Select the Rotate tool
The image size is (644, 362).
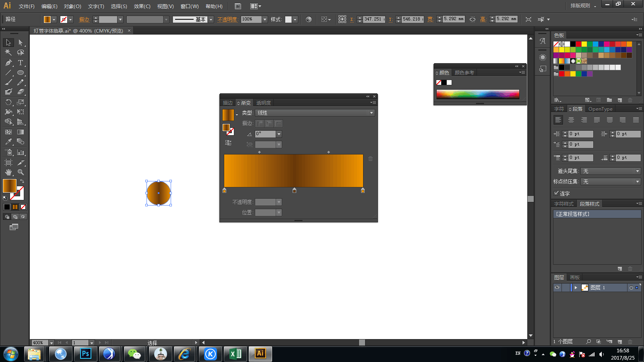pos(8,102)
